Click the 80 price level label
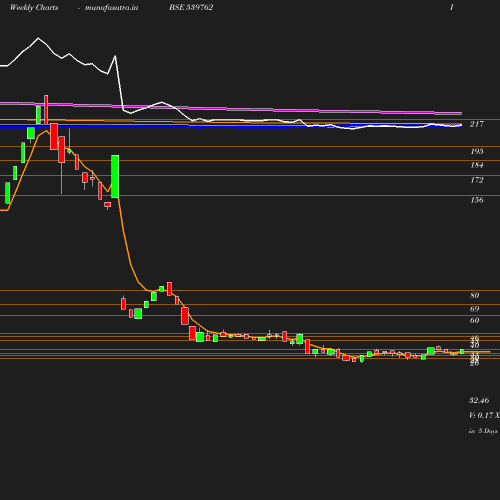 coord(475,295)
